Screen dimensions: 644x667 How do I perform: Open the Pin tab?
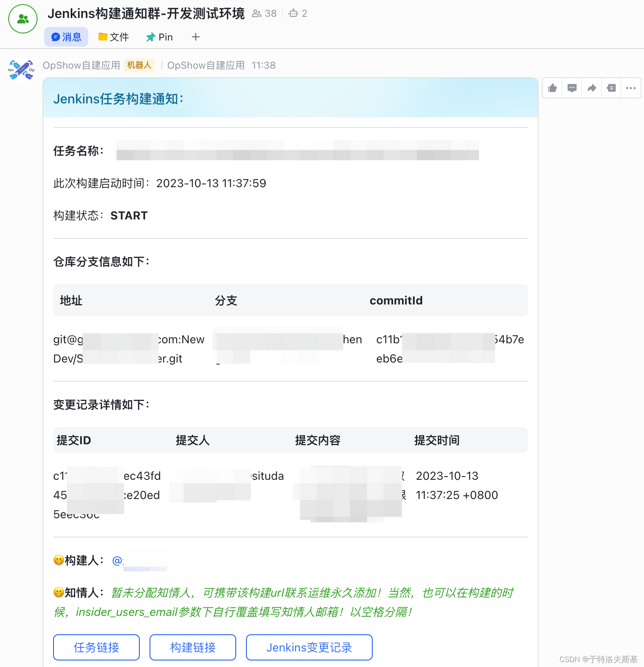159,37
